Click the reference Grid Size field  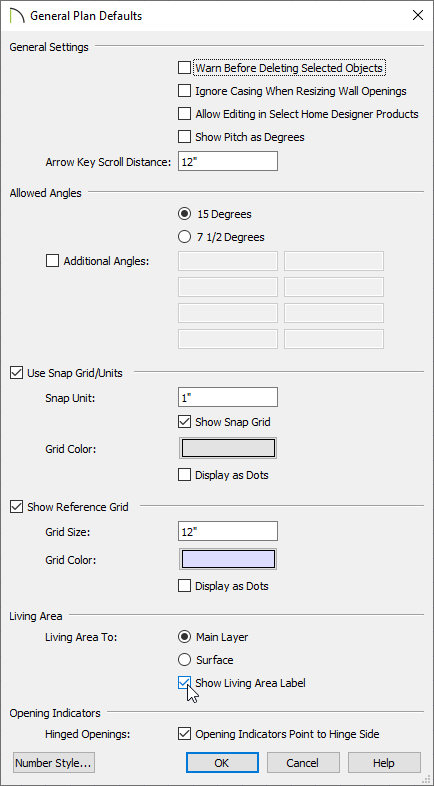click(228, 531)
